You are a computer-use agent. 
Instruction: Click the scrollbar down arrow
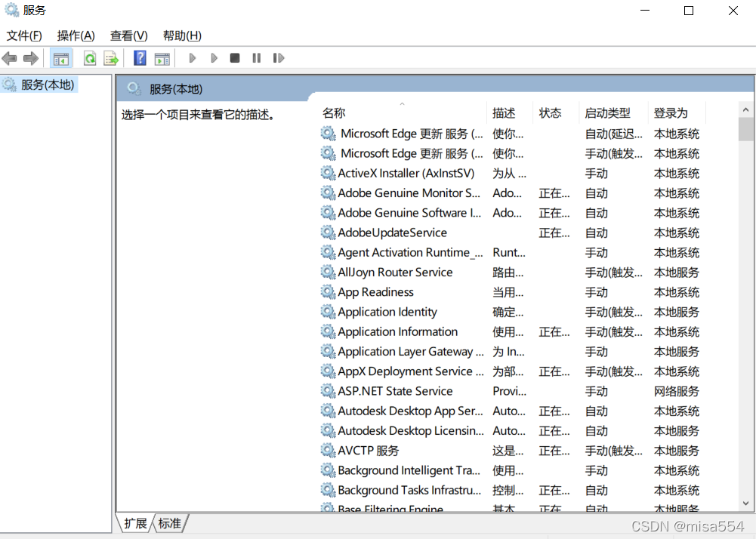pos(745,504)
